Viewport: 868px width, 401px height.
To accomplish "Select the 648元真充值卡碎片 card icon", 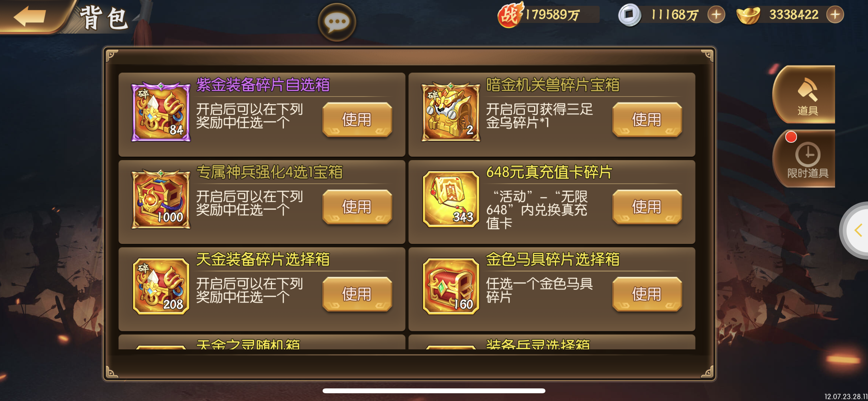I will [450, 200].
